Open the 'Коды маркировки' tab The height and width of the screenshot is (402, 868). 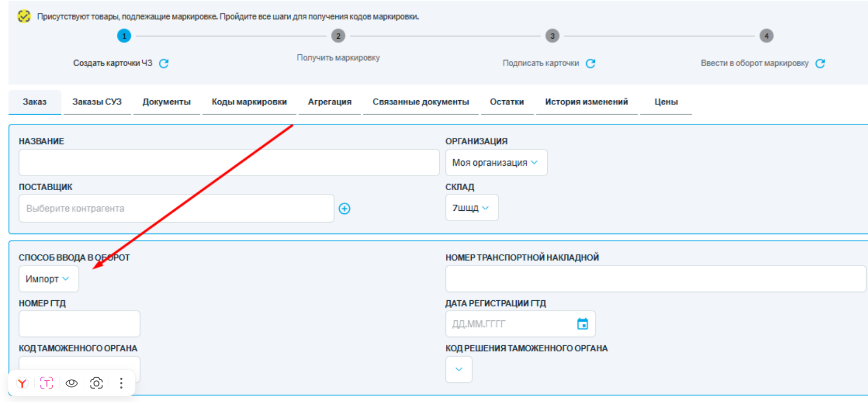[249, 102]
